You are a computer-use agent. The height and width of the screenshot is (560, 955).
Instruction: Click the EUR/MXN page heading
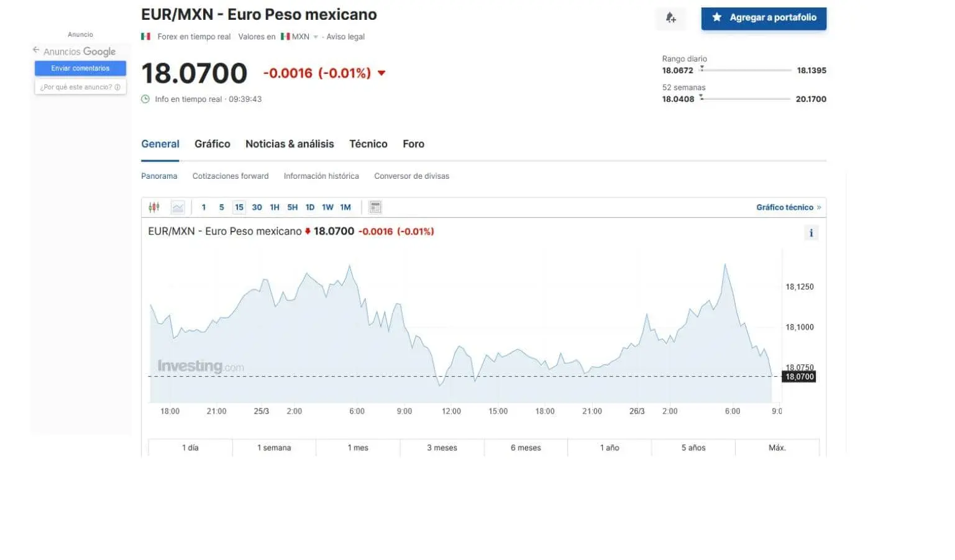pyautogui.click(x=259, y=14)
